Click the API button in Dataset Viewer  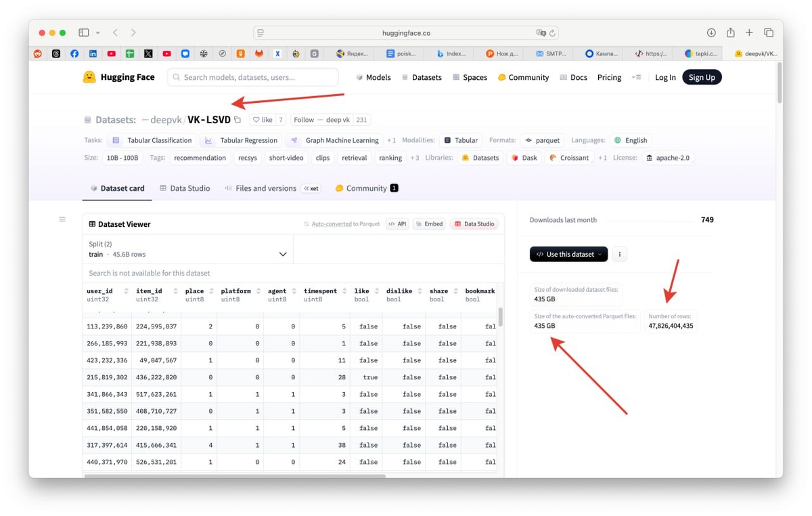click(397, 224)
